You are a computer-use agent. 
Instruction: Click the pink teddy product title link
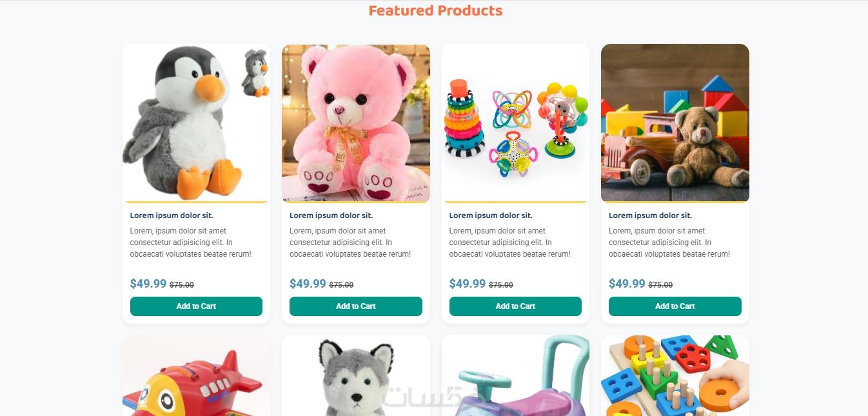click(x=331, y=215)
